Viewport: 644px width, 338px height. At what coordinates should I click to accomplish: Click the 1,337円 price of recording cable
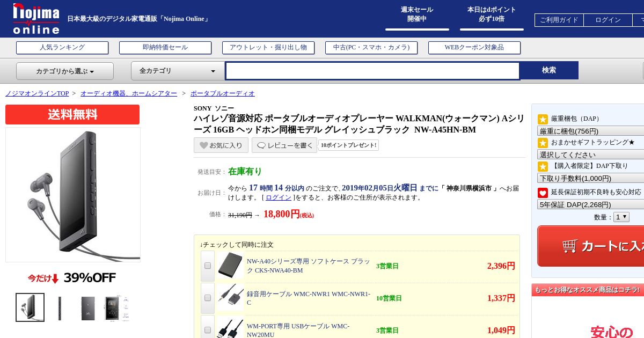(x=501, y=298)
